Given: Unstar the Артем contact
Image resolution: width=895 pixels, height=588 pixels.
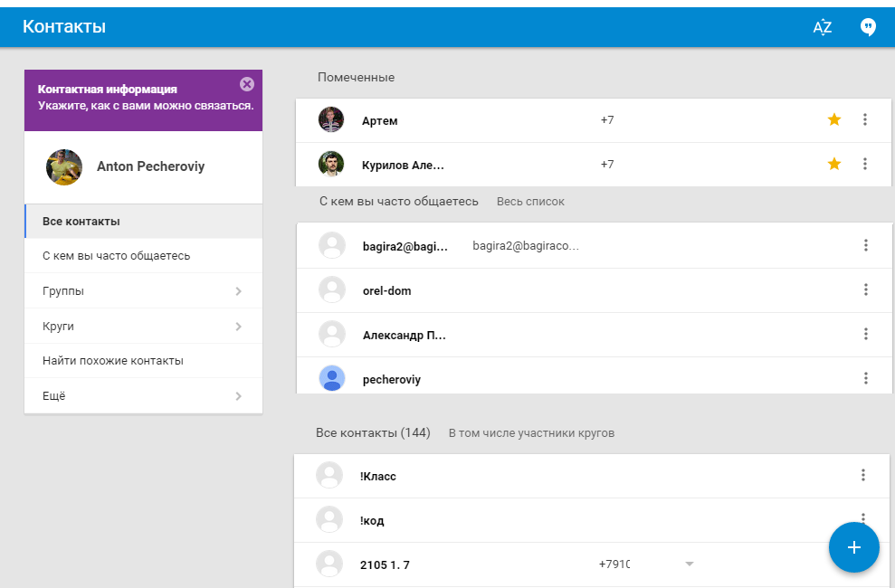Looking at the screenshot, I should 834,119.
